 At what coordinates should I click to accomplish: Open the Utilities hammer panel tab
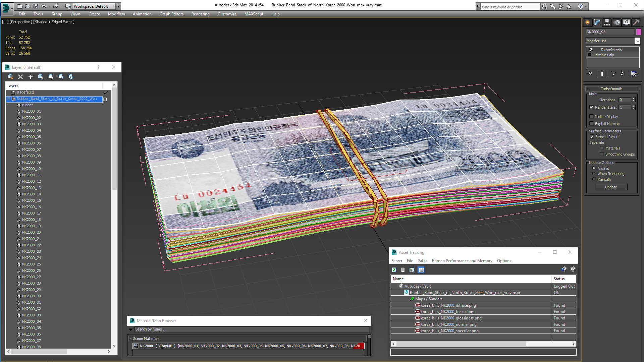click(x=636, y=22)
